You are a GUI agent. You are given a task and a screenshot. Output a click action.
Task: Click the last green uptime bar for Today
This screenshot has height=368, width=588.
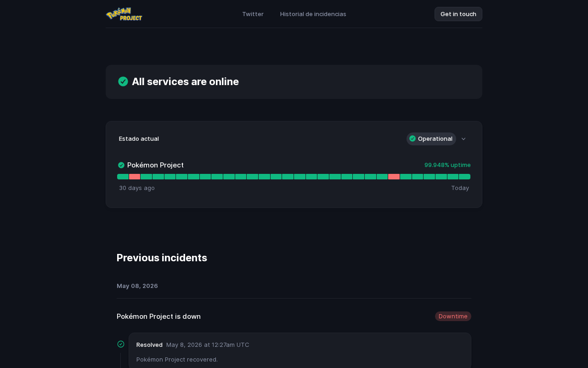tap(464, 177)
